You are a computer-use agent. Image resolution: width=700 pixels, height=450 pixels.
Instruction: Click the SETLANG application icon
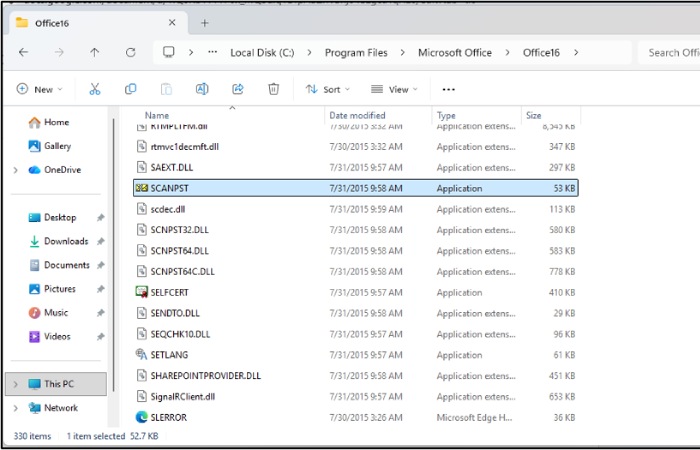[x=142, y=355]
